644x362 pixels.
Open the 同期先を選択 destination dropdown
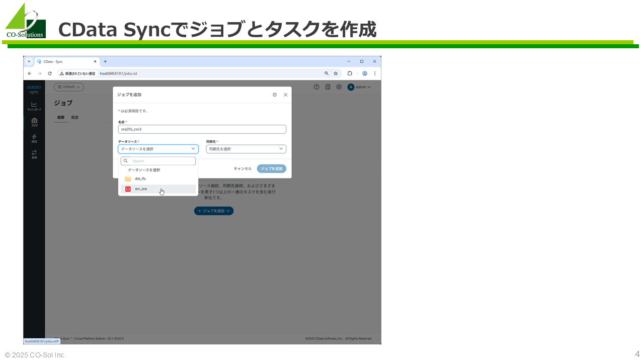[246, 149]
